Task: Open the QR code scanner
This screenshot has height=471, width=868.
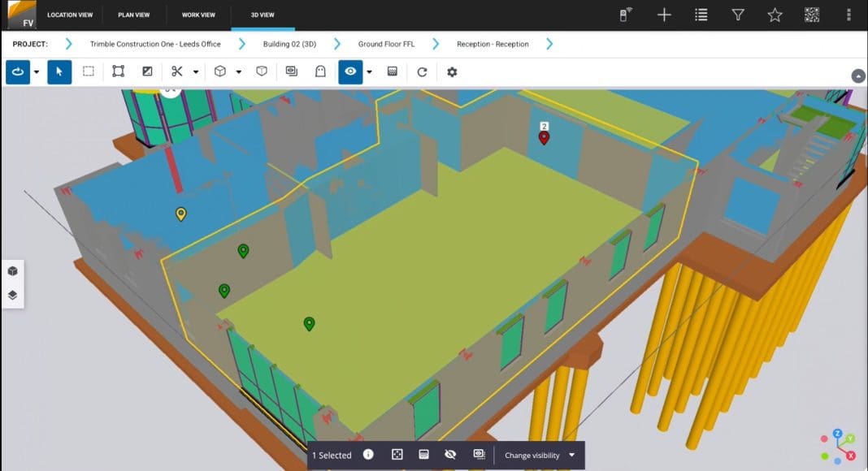Action: (811, 15)
